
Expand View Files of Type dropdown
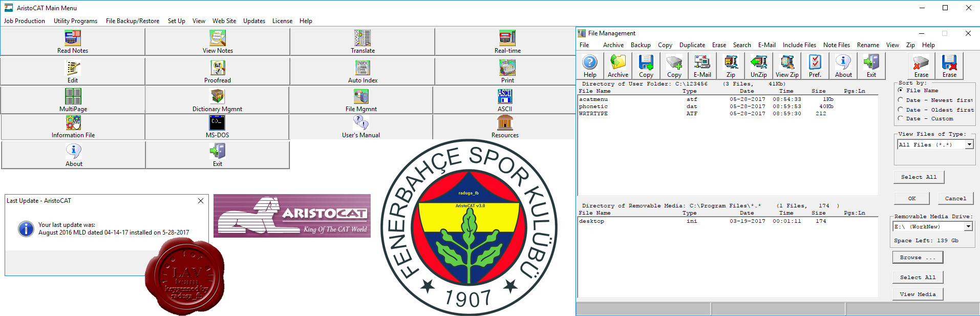pyautogui.click(x=969, y=145)
